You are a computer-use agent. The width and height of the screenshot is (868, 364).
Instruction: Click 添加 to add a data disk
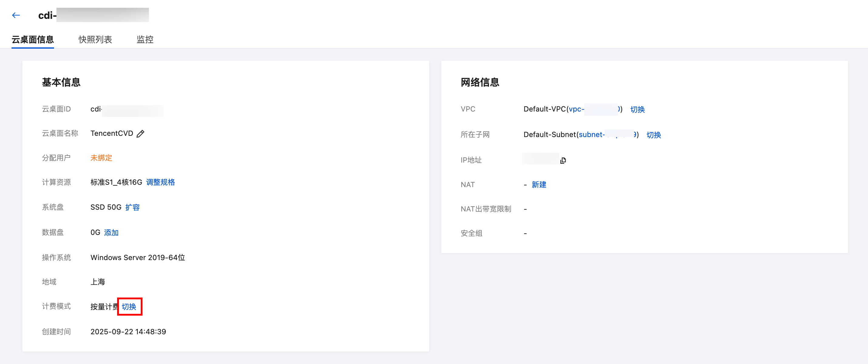[x=111, y=232]
